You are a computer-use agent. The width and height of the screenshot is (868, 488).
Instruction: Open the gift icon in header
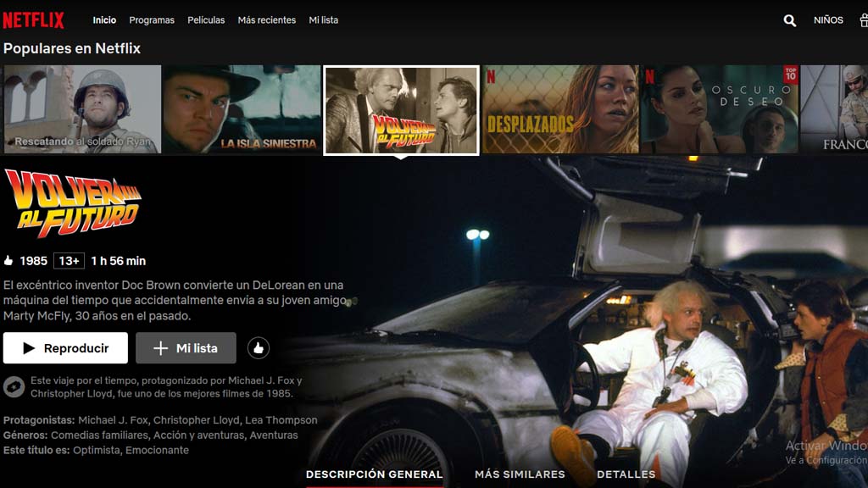[x=864, y=20]
